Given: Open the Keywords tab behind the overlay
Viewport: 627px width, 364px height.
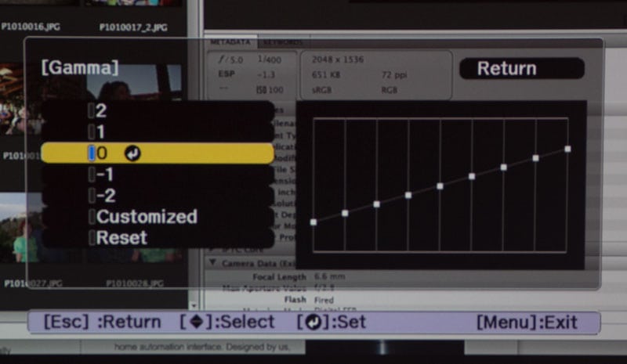Looking at the screenshot, I should (x=283, y=42).
